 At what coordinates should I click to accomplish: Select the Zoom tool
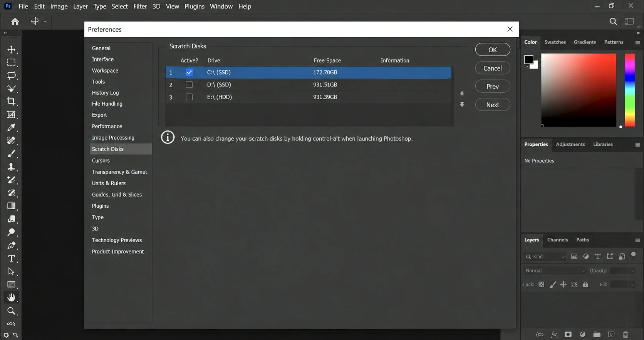11,311
